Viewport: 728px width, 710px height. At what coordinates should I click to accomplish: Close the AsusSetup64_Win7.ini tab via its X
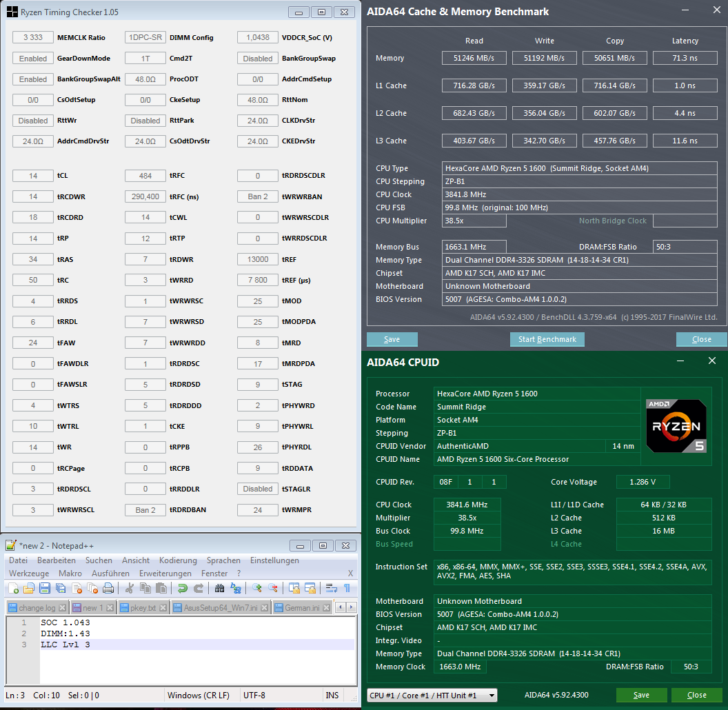264,607
